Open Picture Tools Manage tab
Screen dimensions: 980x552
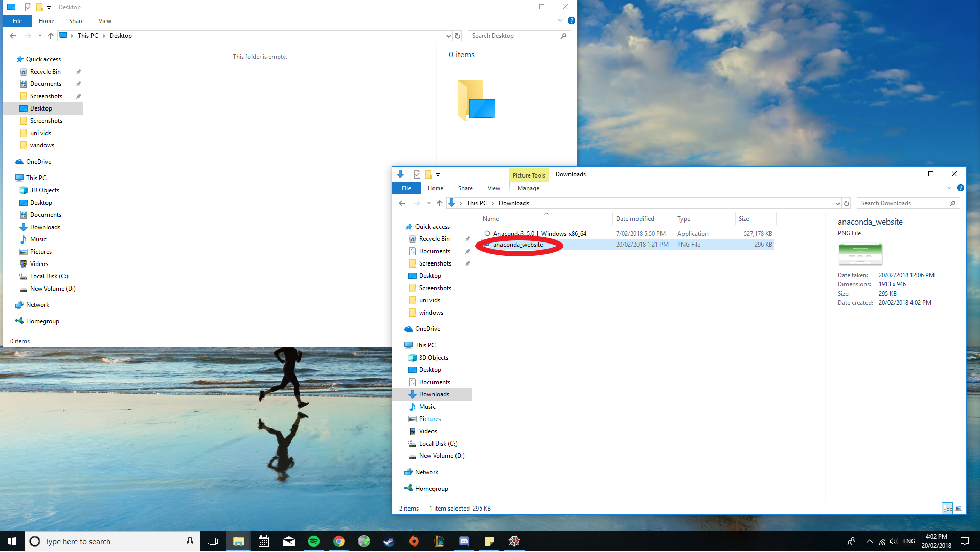(x=528, y=188)
